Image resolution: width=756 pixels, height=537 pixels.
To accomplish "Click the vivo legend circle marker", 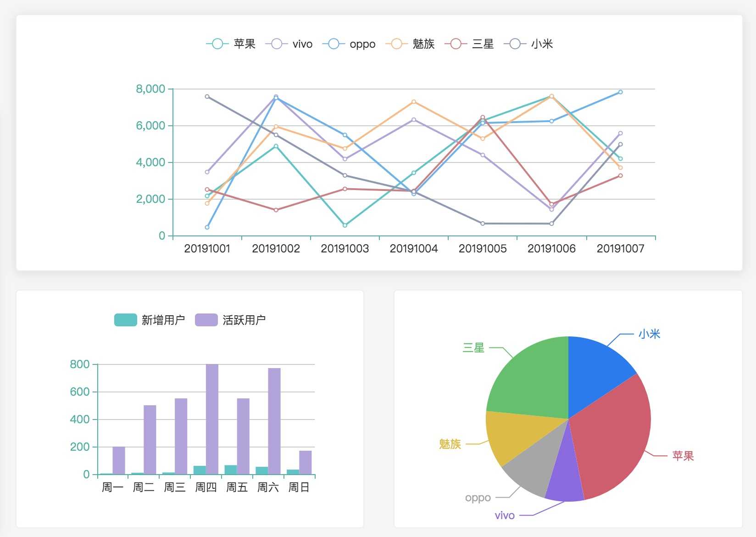I will (x=277, y=44).
